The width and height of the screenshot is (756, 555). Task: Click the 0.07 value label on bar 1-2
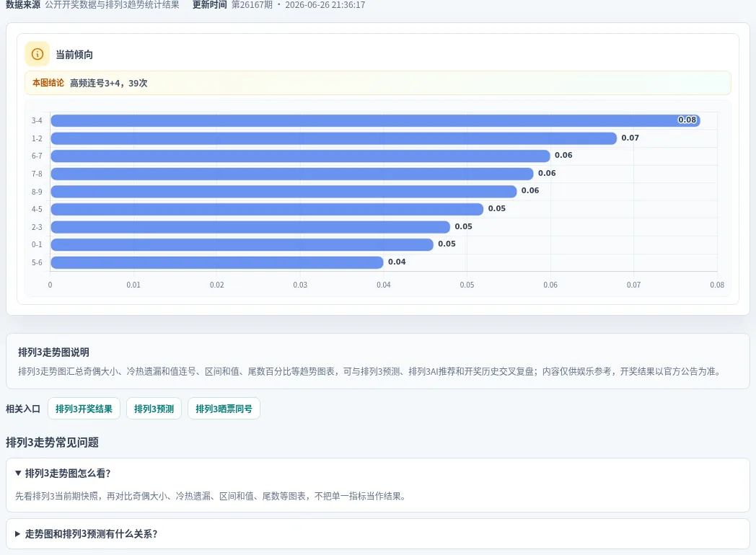[x=630, y=138]
